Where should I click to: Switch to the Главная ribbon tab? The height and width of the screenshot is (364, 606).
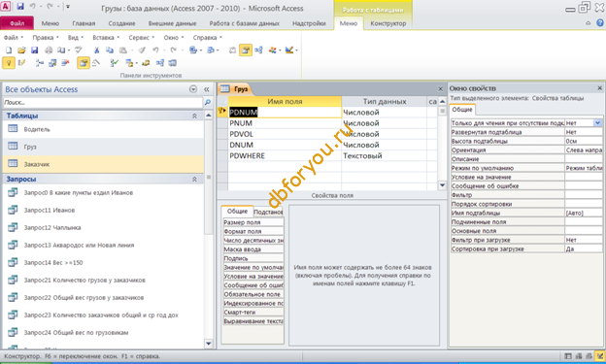point(84,23)
